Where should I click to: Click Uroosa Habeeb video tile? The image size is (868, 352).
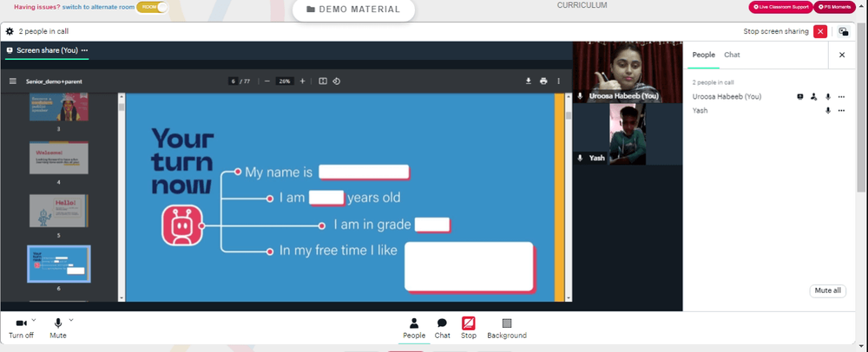pyautogui.click(x=628, y=72)
